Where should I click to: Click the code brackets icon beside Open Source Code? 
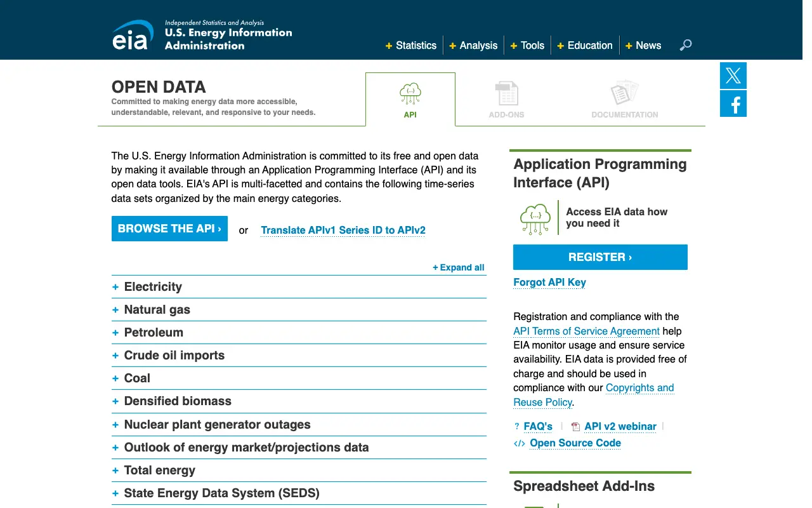[x=520, y=443]
